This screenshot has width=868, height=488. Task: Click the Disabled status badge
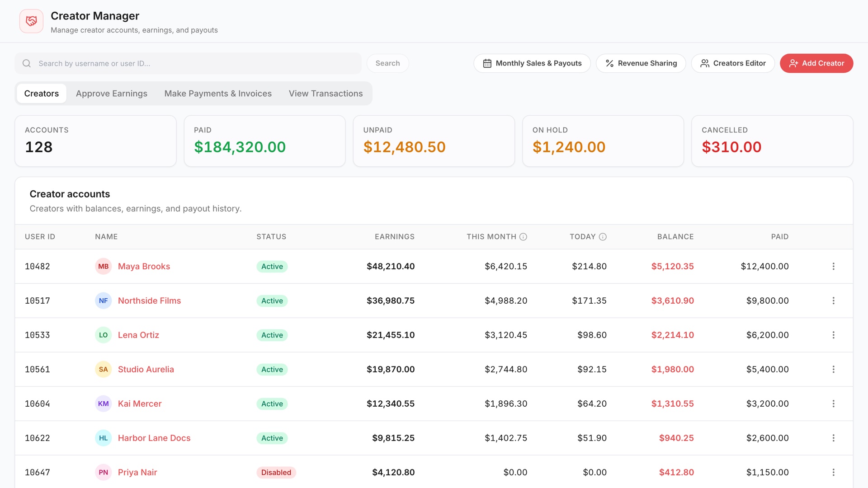[276, 473]
